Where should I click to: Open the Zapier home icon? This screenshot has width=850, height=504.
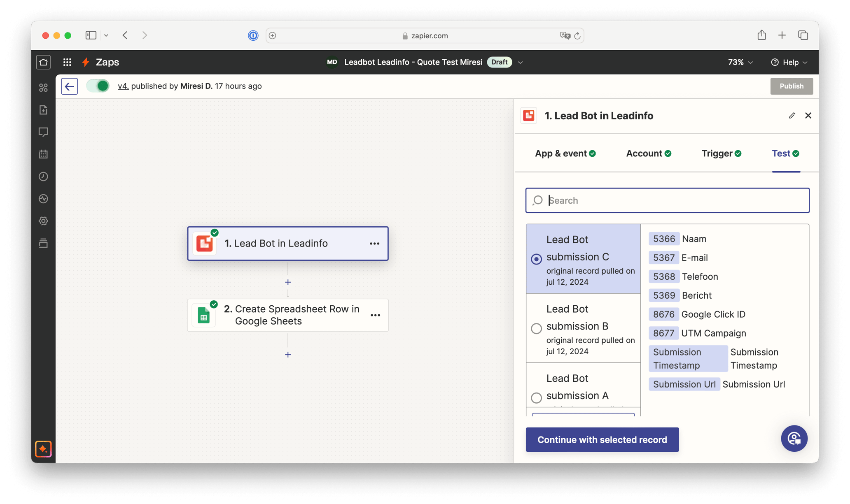click(x=43, y=62)
